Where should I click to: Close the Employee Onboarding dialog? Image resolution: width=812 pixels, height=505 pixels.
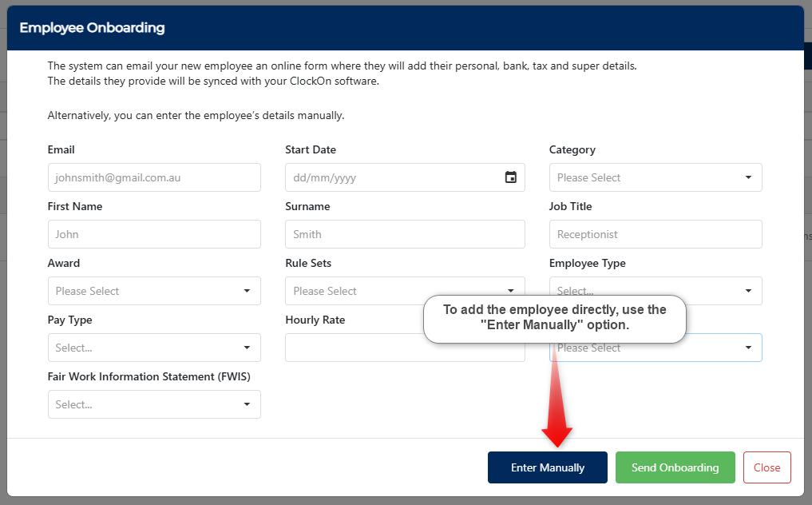coord(766,467)
